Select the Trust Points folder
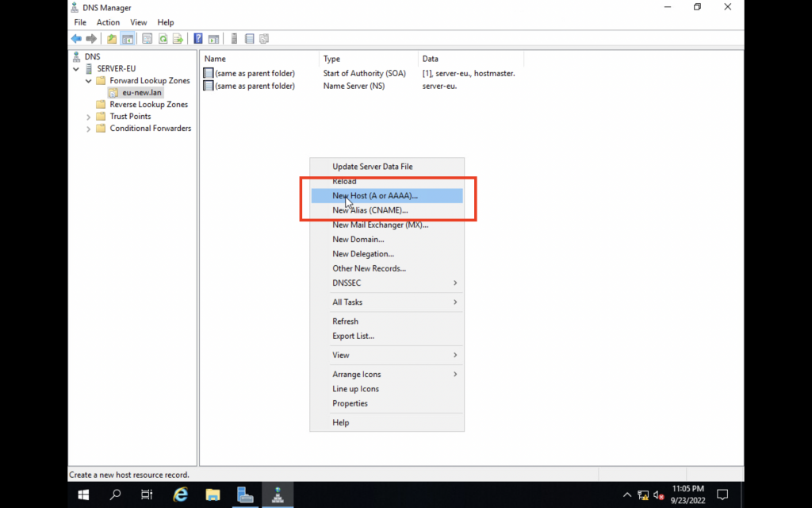The image size is (812, 508). coord(130,116)
